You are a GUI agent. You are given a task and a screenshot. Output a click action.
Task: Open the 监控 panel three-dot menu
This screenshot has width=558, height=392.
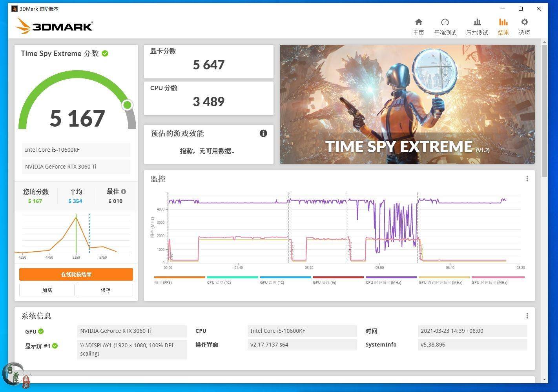pos(527,179)
